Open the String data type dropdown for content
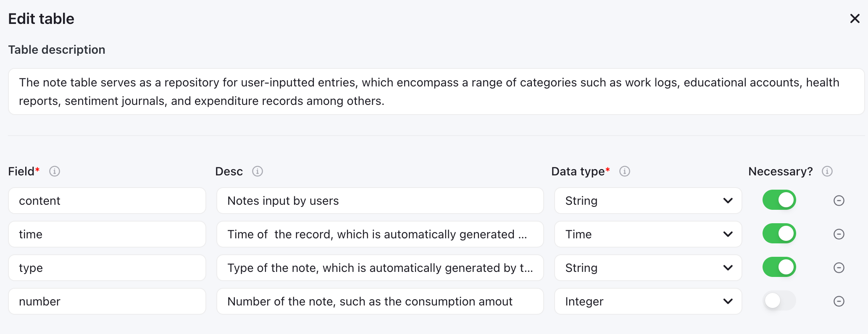 click(648, 201)
